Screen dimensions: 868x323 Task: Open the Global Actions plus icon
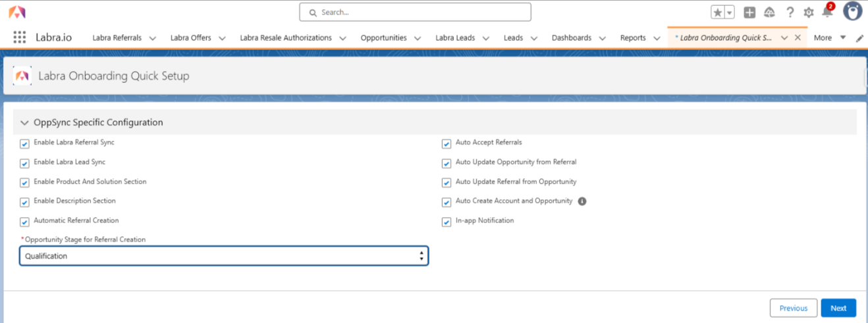click(x=749, y=12)
